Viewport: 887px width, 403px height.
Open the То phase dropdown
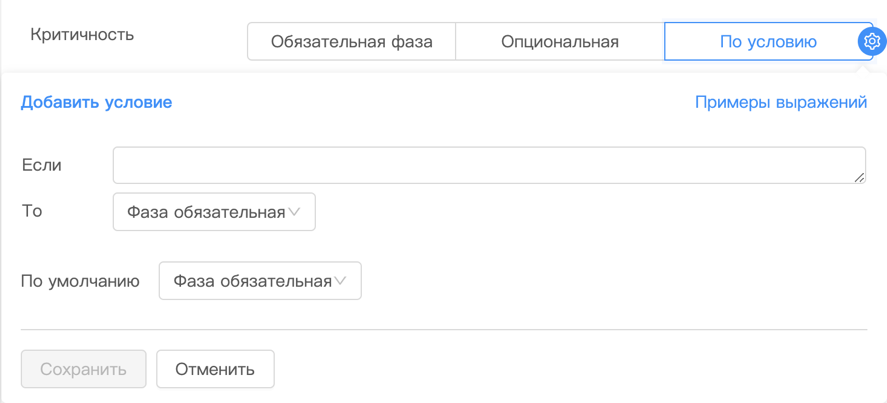click(x=214, y=212)
